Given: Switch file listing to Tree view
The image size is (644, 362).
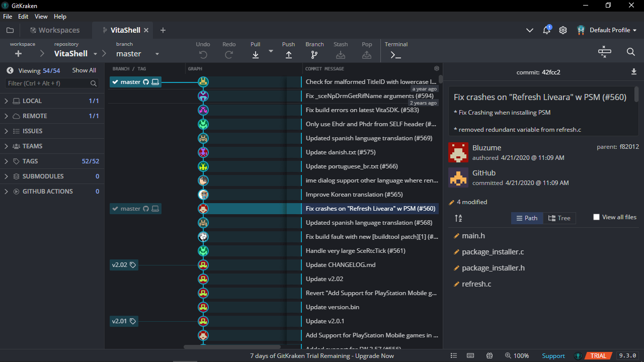Looking at the screenshot, I should [x=559, y=218].
